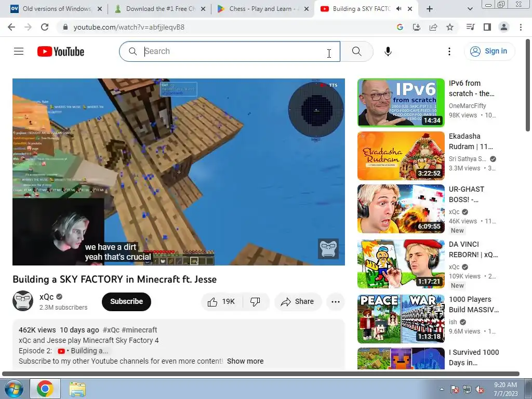Screen dimensions: 532x399
Task: Open Ekadasha Rudram video thumbnail
Action: point(401,156)
